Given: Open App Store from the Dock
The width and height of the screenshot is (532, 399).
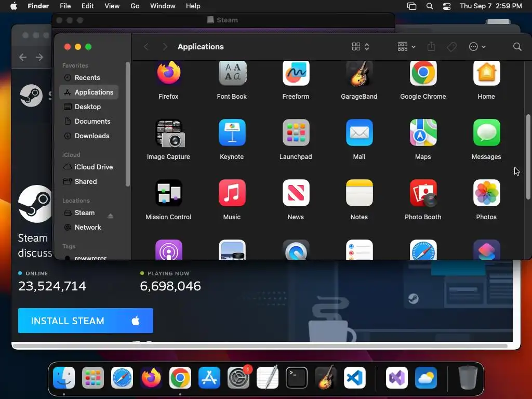Looking at the screenshot, I should pyautogui.click(x=209, y=378).
